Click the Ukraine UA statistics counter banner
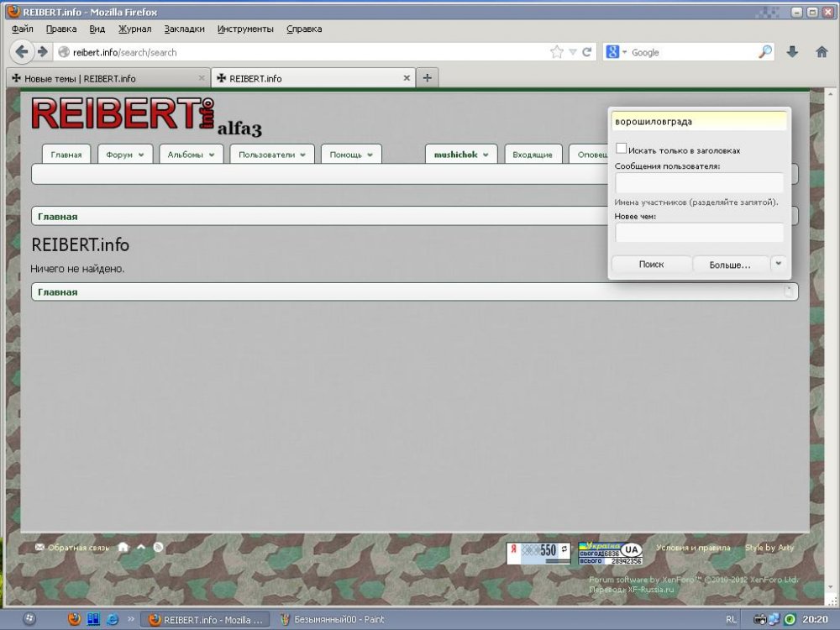 tap(610, 553)
